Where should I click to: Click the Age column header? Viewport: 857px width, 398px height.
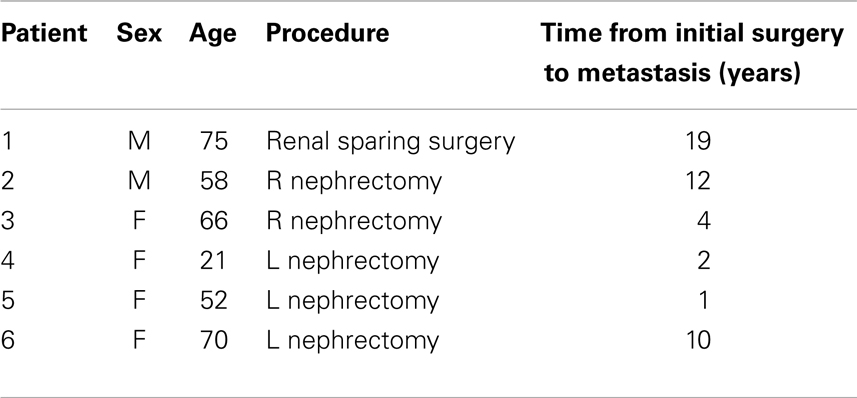coord(213,34)
